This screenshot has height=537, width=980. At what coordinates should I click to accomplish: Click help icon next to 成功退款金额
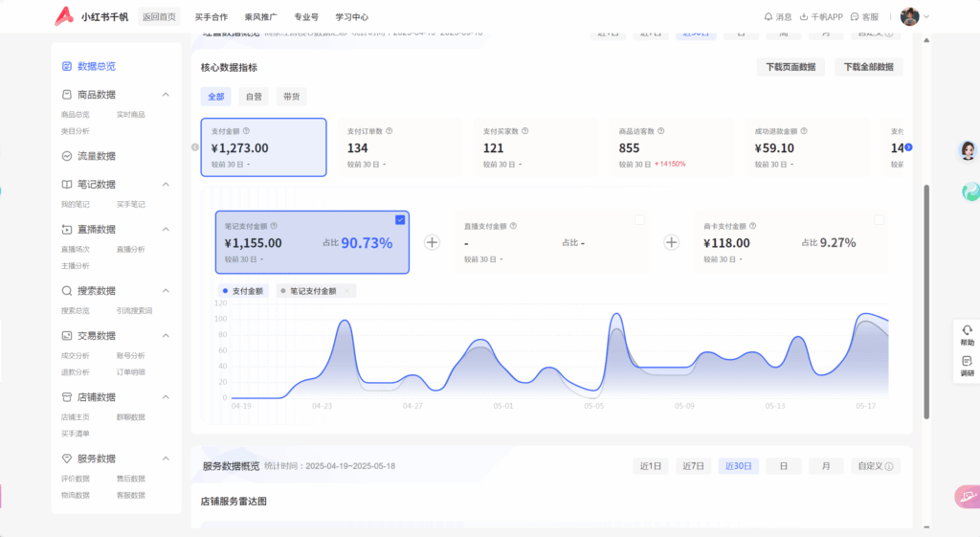click(804, 131)
